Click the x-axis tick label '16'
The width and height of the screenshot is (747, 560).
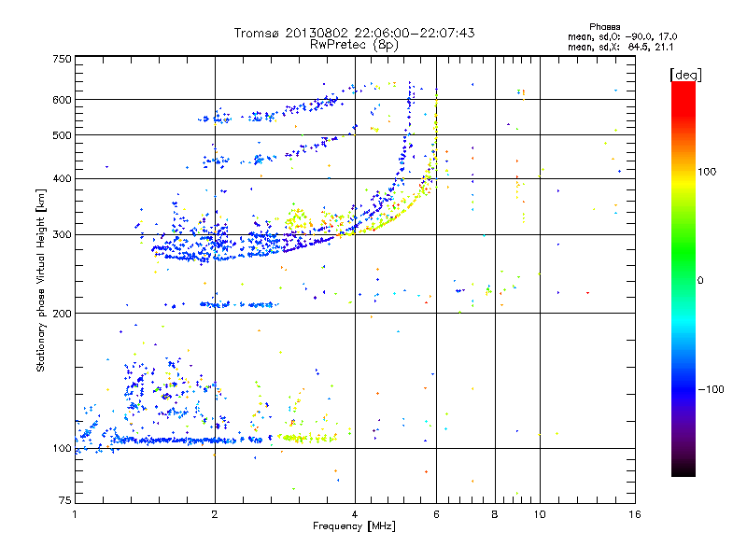(x=635, y=514)
